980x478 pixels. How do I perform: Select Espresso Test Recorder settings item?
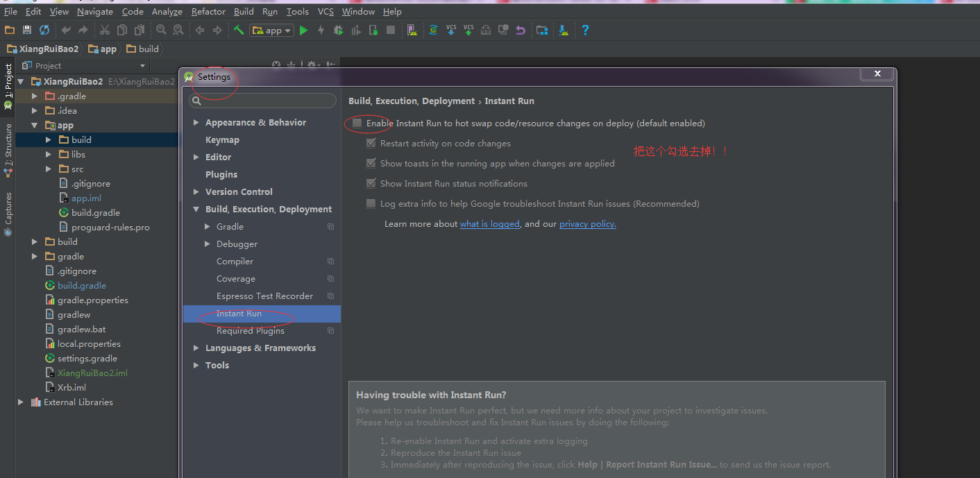click(x=264, y=296)
